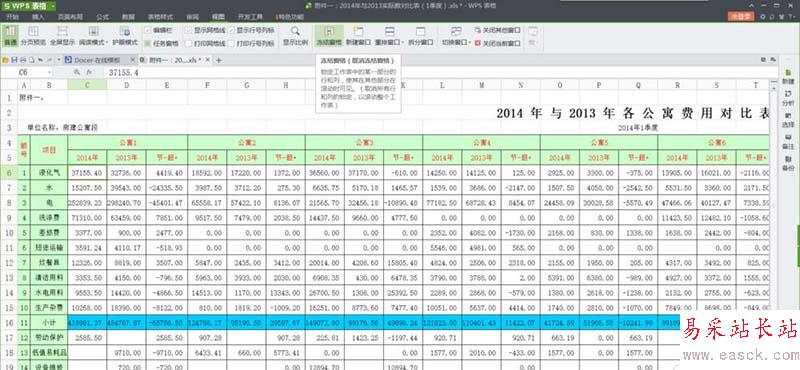
Task: Click the undo arrow icon
Action: (x=40, y=60)
